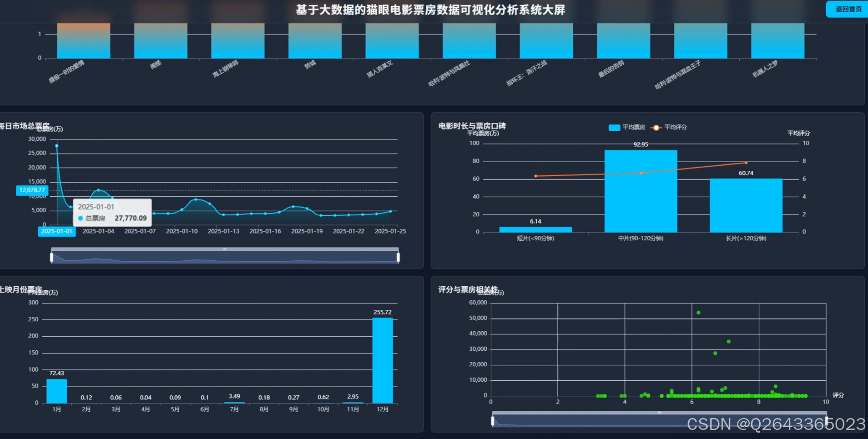Click the 机器人之梦 bar
Image resolution: width=868 pixels, height=439 pixels.
point(777,40)
